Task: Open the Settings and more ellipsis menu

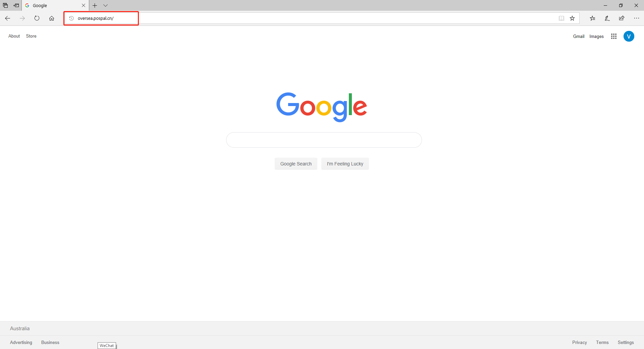Action: tap(637, 18)
